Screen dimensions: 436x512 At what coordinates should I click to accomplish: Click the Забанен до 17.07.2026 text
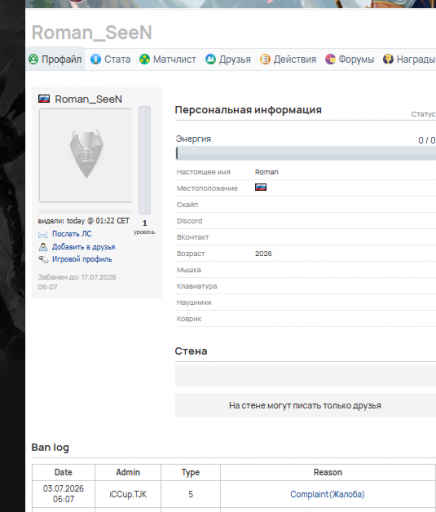[x=77, y=282]
